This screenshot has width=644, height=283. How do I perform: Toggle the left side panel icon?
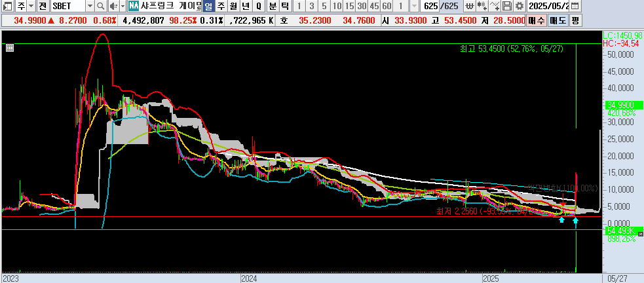tap(8, 6)
